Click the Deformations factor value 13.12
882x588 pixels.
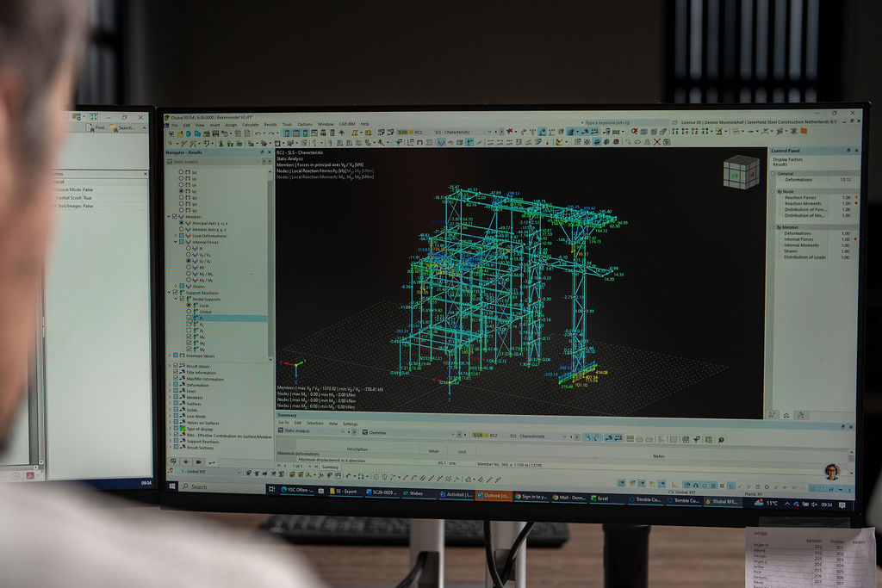pyautogui.click(x=846, y=180)
